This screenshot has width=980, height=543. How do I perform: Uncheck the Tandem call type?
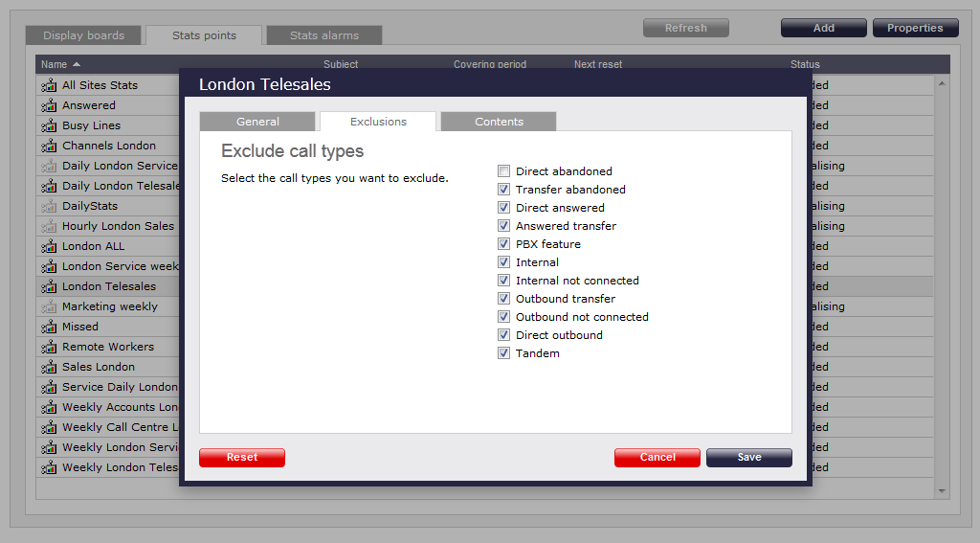[x=503, y=353]
